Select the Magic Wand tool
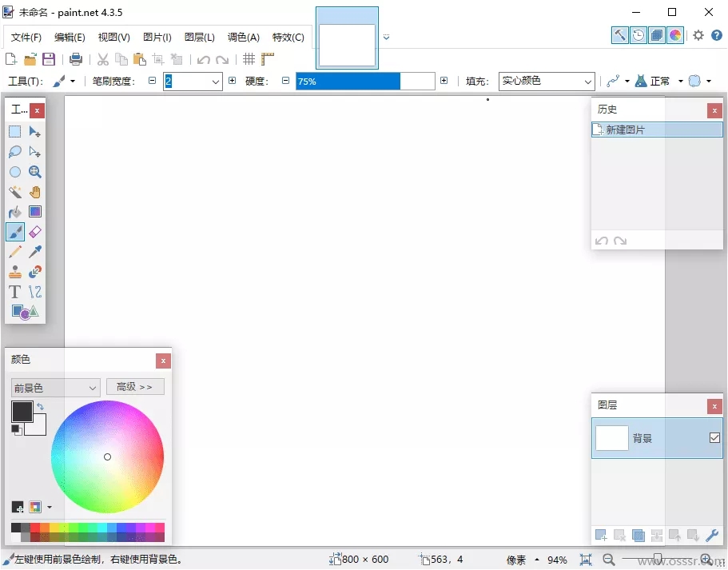This screenshot has width=728, height=570. (15, 192)
